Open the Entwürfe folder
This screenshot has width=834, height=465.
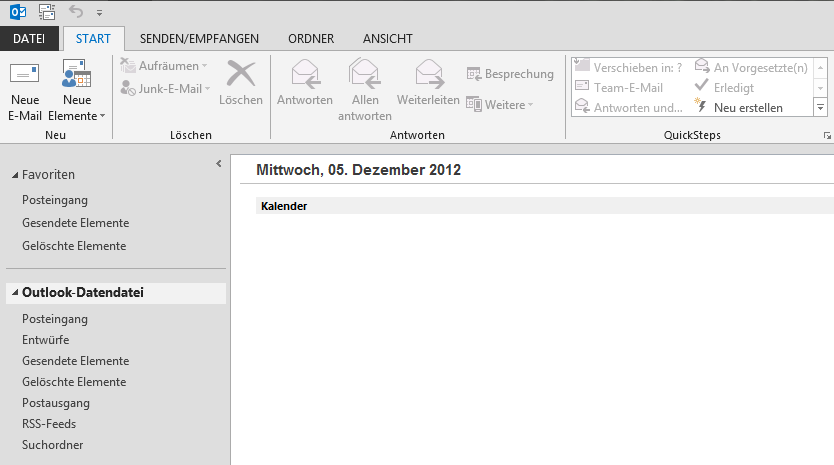tap(46, 340)
